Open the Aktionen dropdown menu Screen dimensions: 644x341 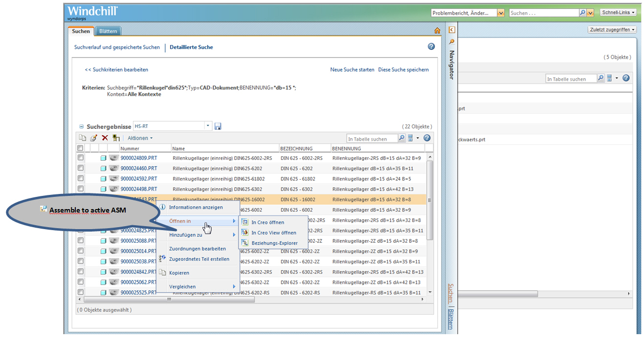[140, 138]
